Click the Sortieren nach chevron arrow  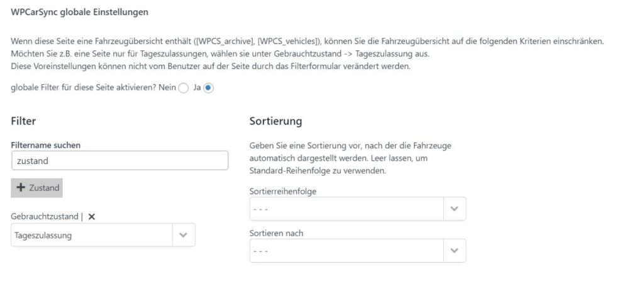[x=454, y=251]
